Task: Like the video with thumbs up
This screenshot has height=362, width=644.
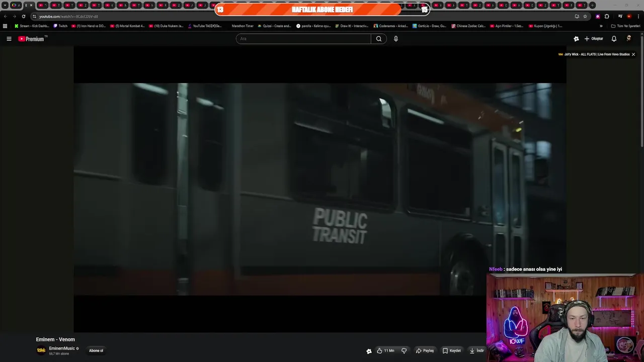Action: (x=385, y=351)
